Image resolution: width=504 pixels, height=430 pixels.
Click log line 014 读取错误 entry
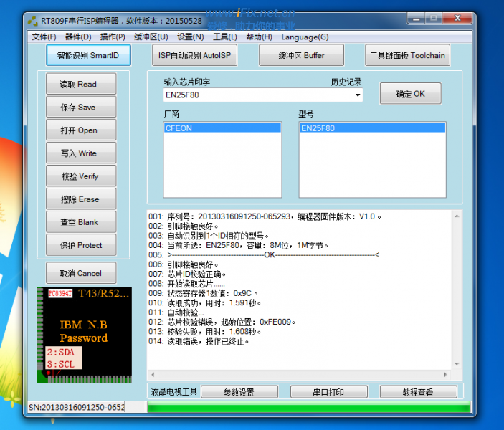pos(199,341)
